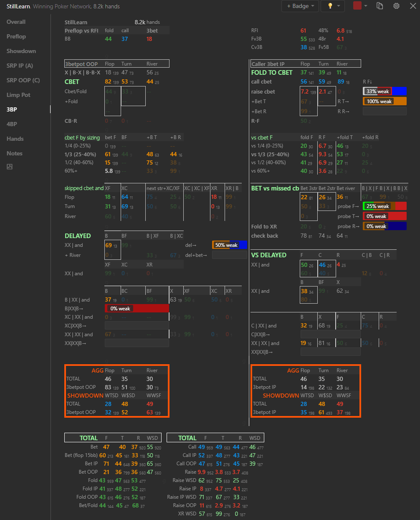The width and height of the screenshot is (420, 520).
Task: Select the SRP OOP (C) tab
Action: (23, 80)
